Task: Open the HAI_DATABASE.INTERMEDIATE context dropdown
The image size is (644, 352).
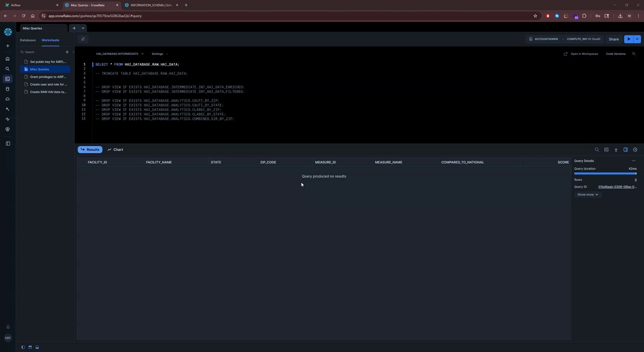Action: [120, 54]
